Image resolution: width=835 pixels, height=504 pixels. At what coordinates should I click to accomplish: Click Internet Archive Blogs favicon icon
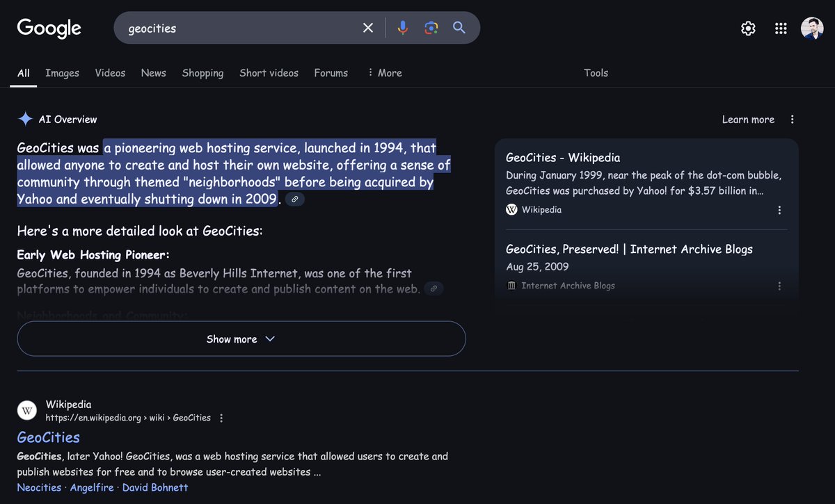pos(511,286)
